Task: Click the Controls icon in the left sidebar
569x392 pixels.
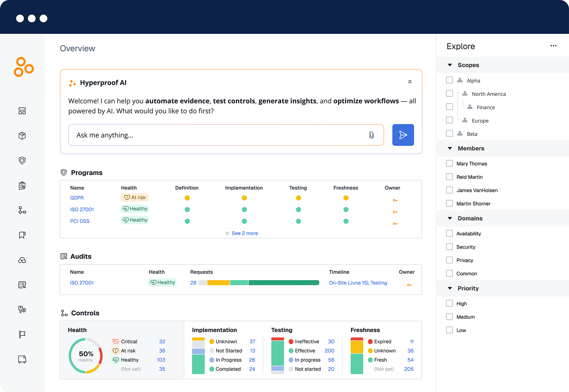Action: pos(22,210)
